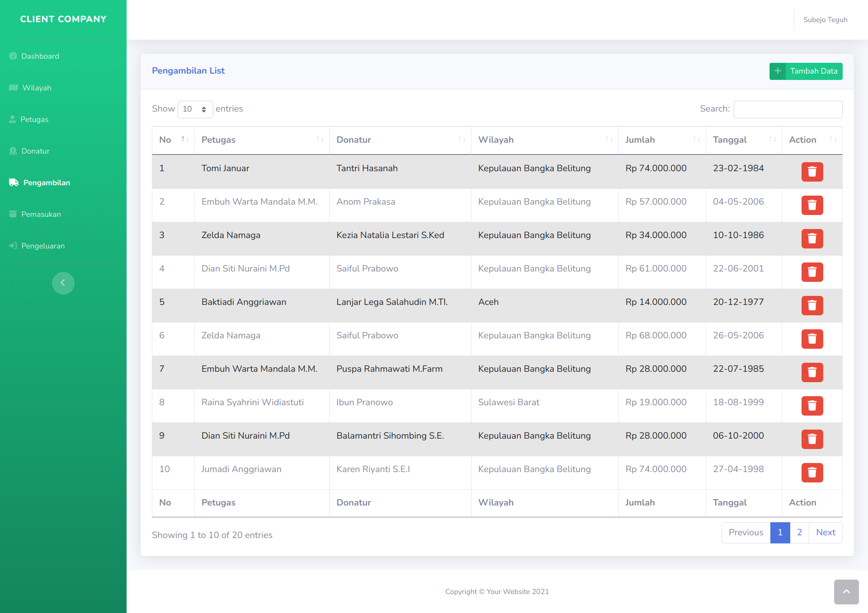The width and height of the screenshot is (868, 613).
Task: Delete the Tomi Januar row with trash icon
Action: 812,172
